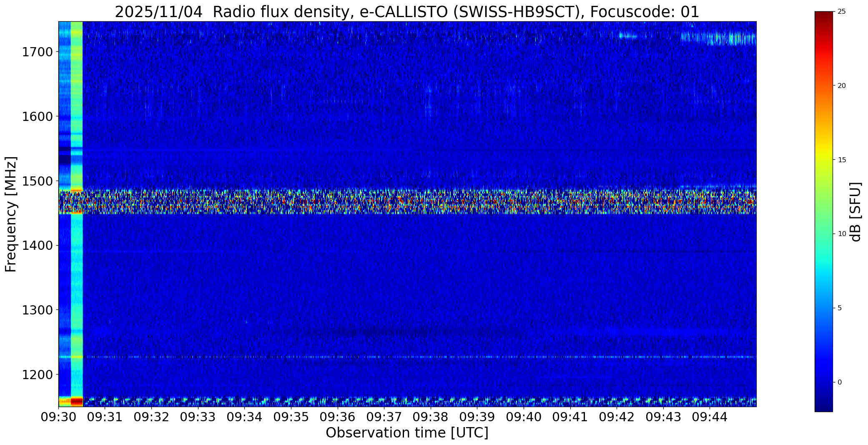Click the 09:41 time tick label
Screen dimensions: 868x445
[x=570, y=417]
